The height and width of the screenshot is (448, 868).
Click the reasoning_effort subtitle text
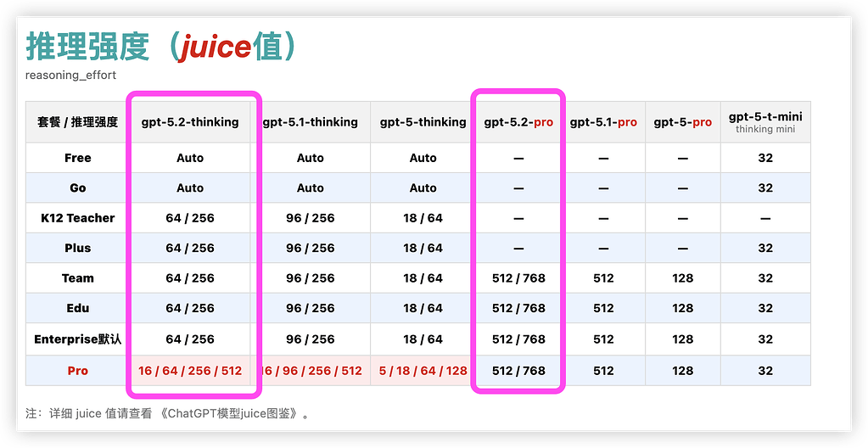tap(71, 76)
